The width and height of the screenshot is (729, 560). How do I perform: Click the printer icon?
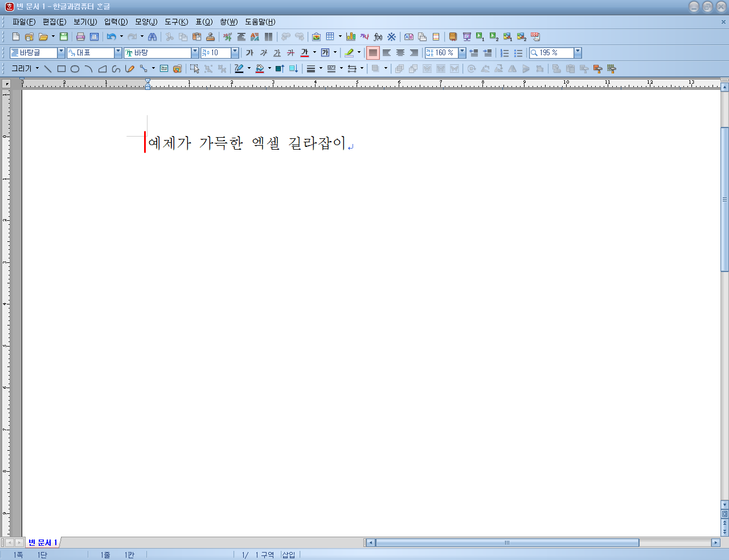tap(80, 36)
